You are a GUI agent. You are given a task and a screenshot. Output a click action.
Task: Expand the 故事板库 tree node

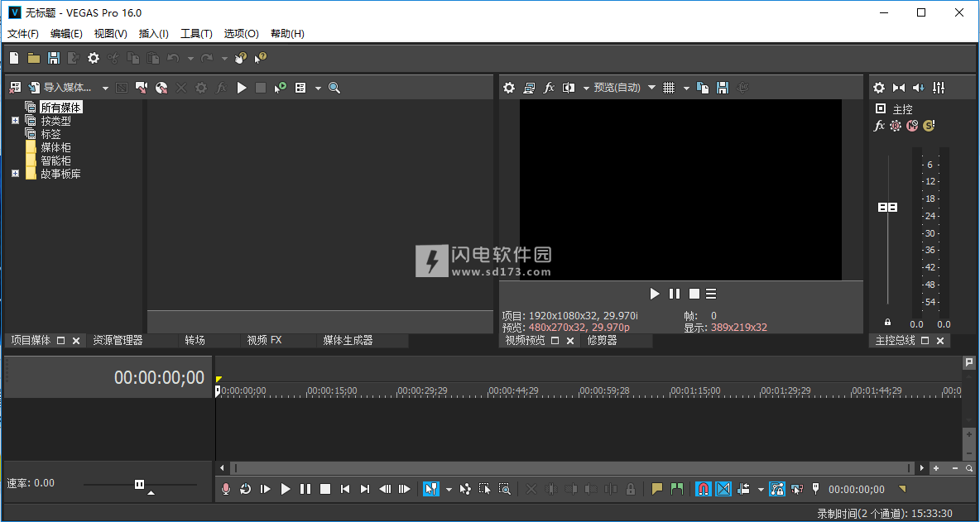(x=16, y=174)
